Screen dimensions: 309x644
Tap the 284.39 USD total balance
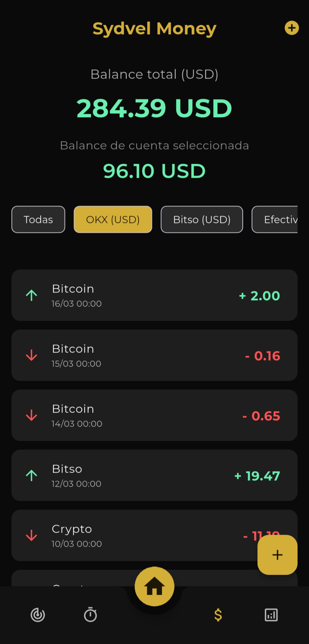154,108
